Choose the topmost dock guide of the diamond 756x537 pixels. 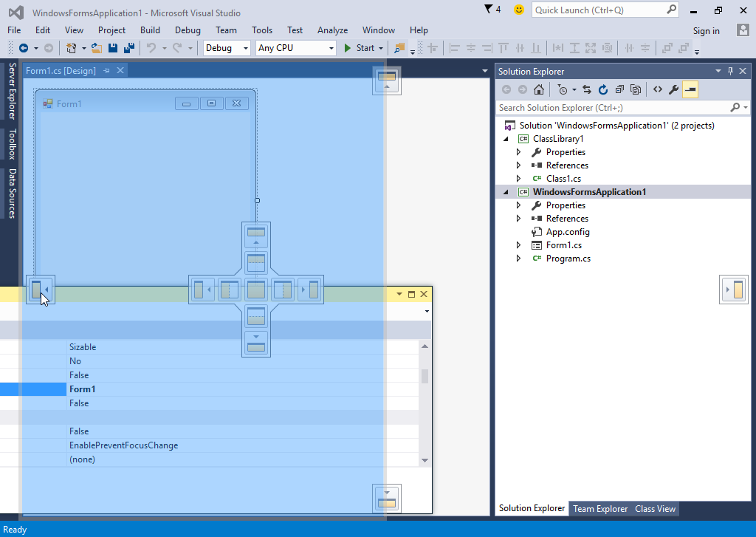click(x=256, y=236)
